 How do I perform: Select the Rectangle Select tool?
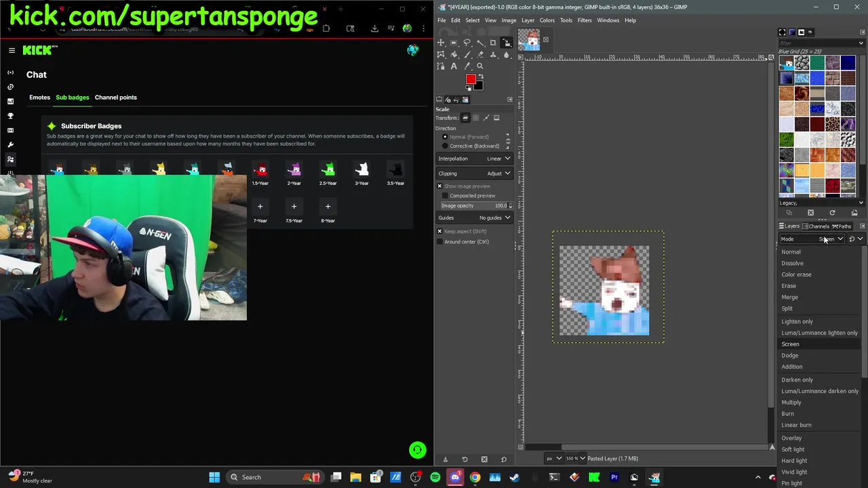pos(454,43)
